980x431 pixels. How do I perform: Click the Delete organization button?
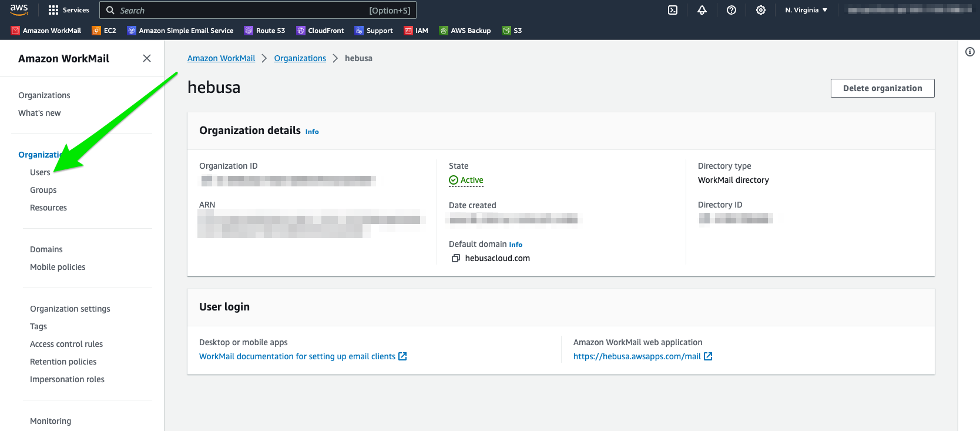[x=882, y=88]
